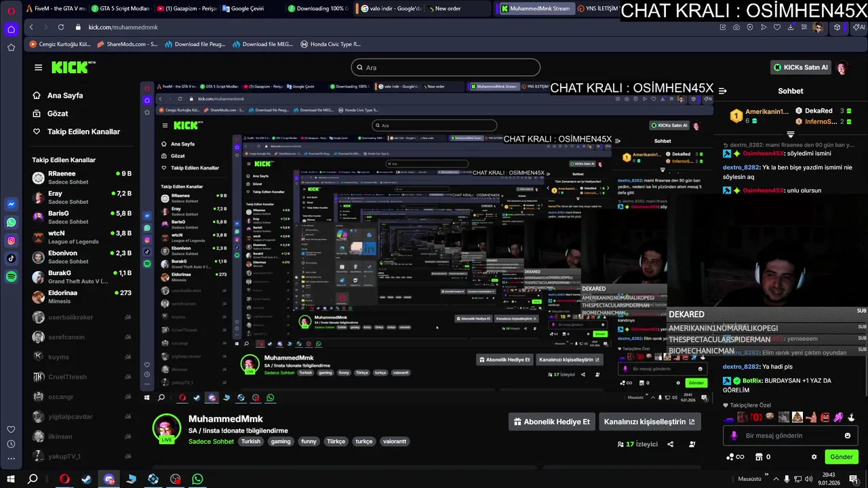Open TikTok in Opera sidebar

[x=12, y=258]
